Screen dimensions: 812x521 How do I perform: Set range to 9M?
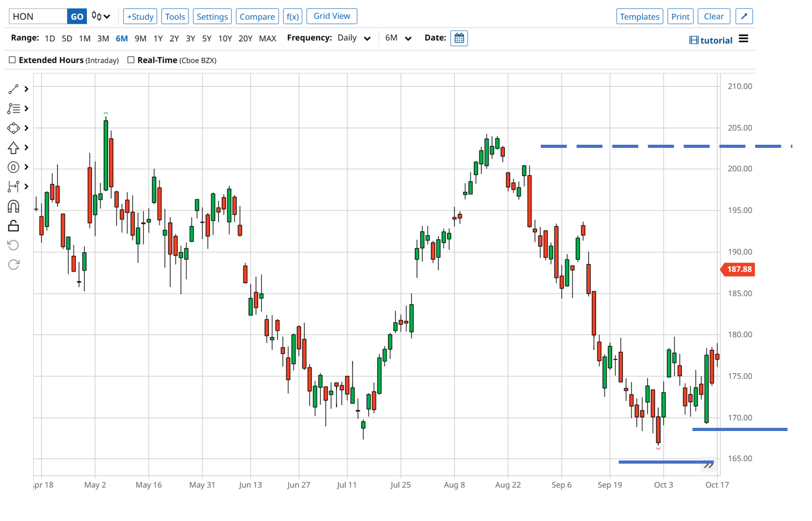pyautogui.click(x=141, y=38)
